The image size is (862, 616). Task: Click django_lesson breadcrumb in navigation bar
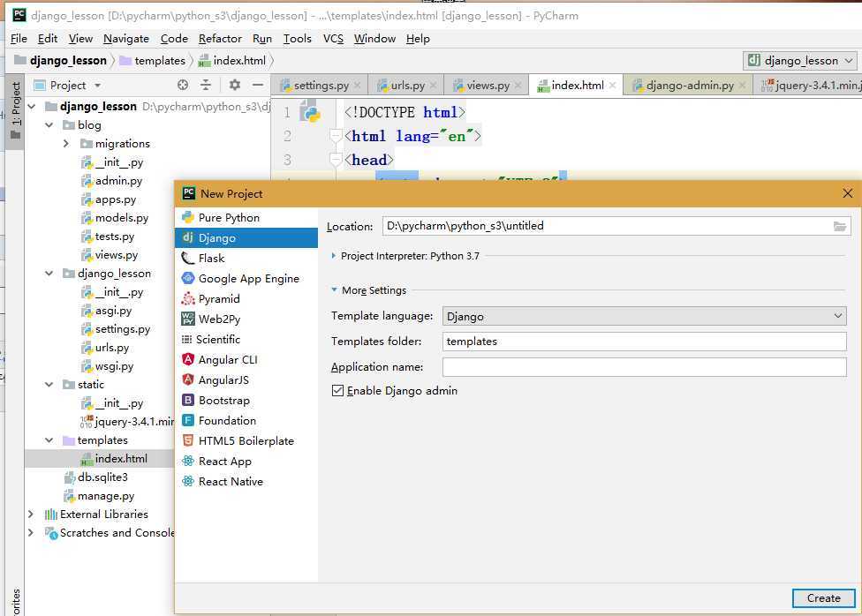click(61, 61)
